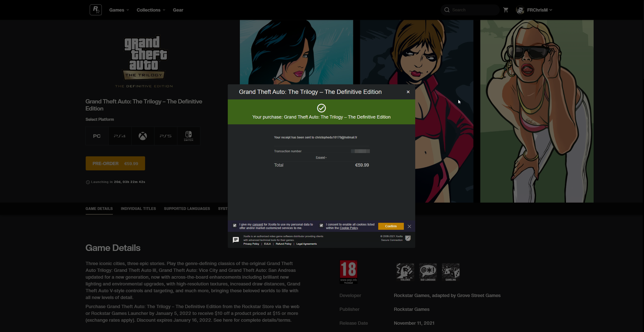Expand the transaction details

tap(321, 158)
